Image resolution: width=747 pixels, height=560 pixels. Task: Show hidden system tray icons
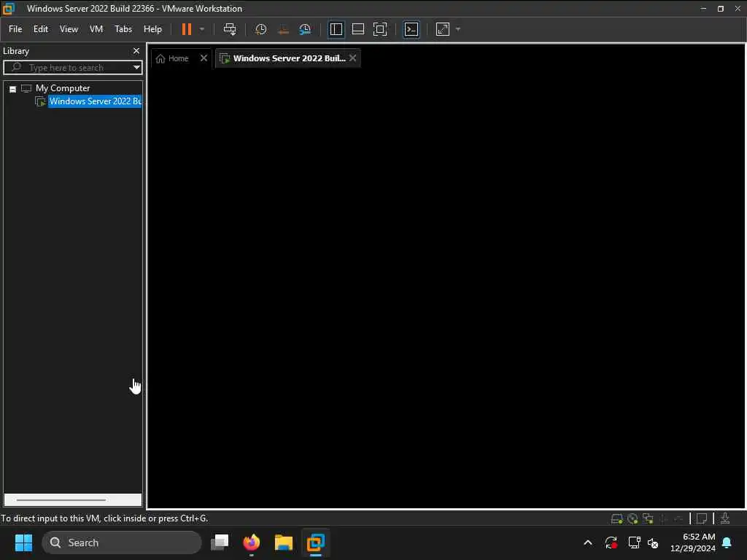click(588, 542)
